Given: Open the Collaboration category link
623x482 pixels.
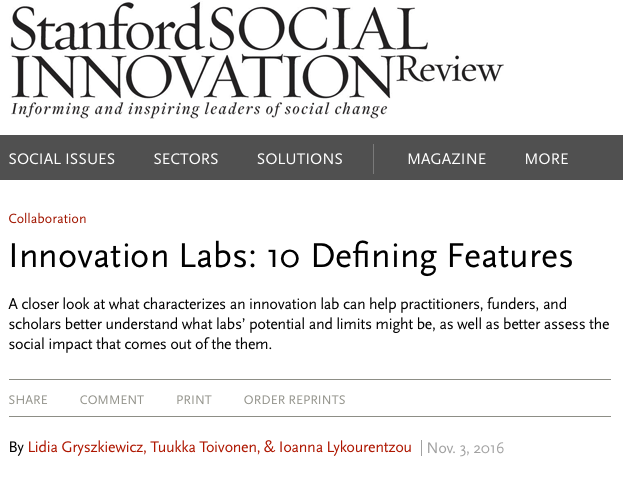Looking at the screenshot, I should [x=47, y=219].
